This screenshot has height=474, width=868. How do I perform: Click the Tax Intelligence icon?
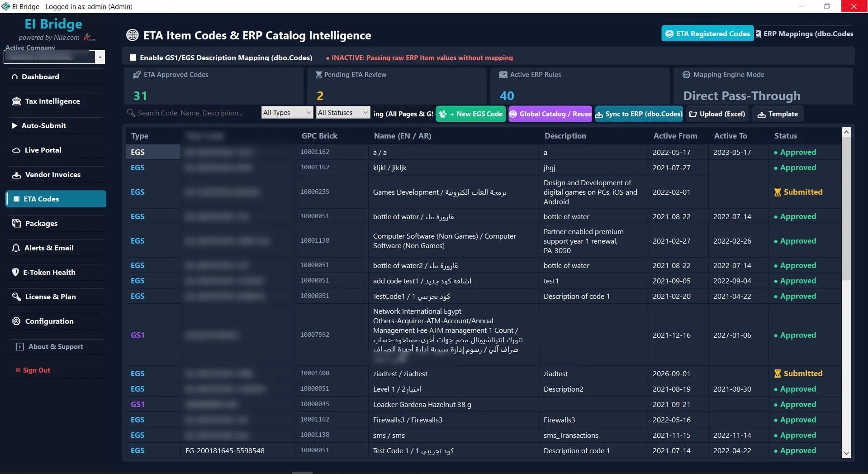coord(16,101)
